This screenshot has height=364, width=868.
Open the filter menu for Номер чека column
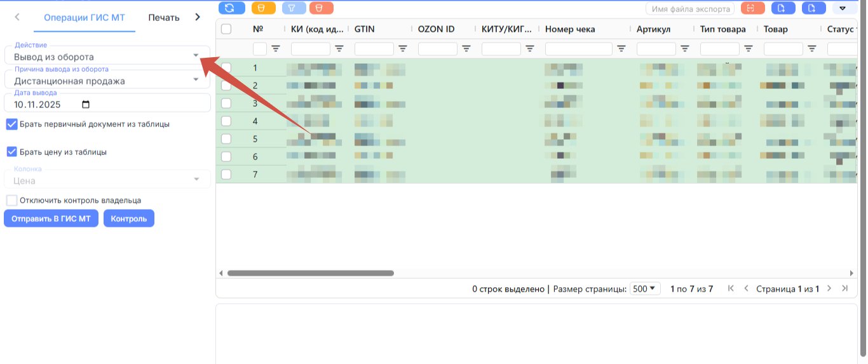pyautogui.click(x=621, y=48)
